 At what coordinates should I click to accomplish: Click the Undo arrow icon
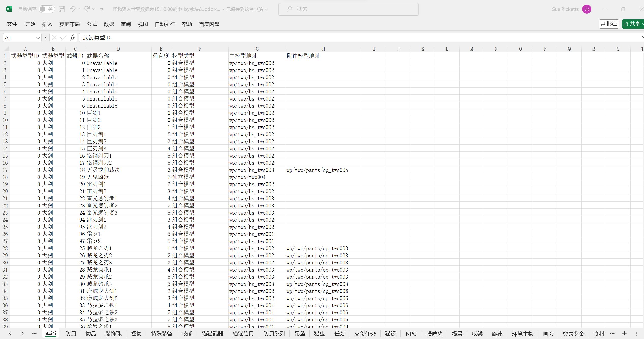72,9
